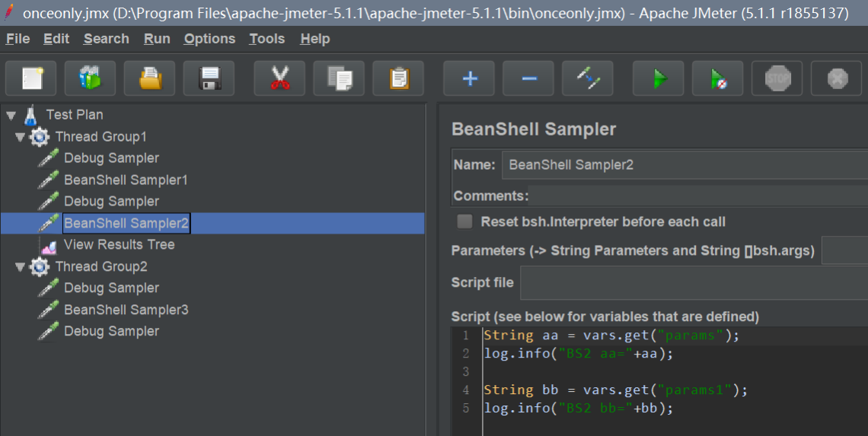Select Thread Group2 in the tree

101,266
